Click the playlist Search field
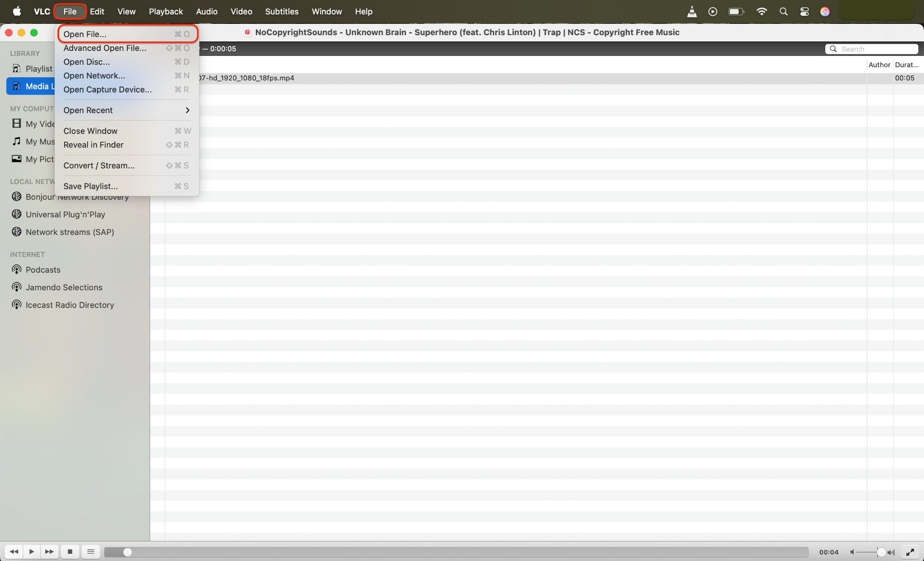Screen dimensions: 924x561 [x=872, y=49]
